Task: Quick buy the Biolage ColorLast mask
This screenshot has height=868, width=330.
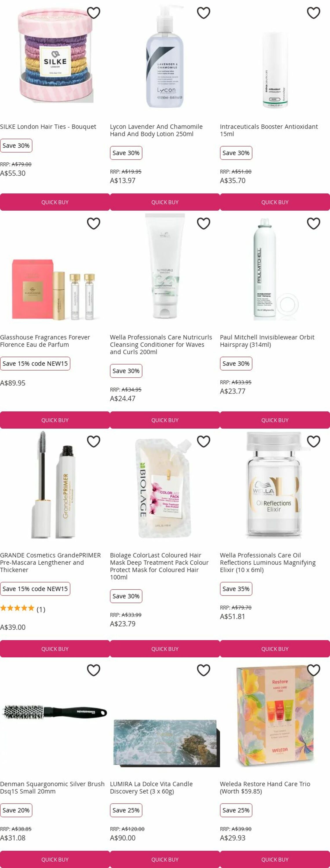Action: tap(165, 649)
